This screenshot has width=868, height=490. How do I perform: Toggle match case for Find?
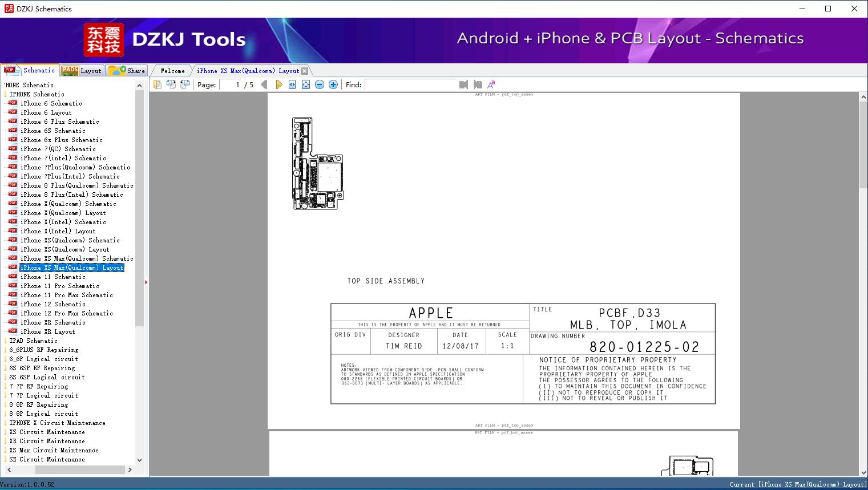click(x=491, y=84)
